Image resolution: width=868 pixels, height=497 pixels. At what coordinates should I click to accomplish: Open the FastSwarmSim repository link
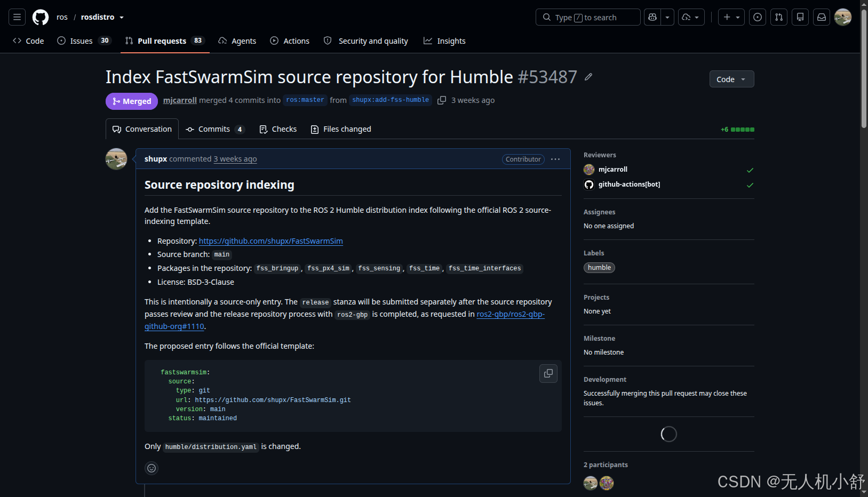[271, 241]
